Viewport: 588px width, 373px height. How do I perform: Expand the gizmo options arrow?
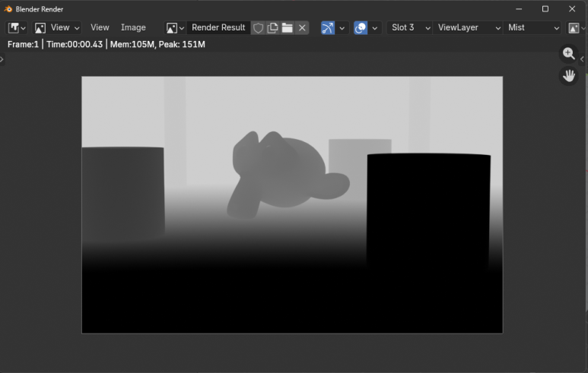[342, 27]
